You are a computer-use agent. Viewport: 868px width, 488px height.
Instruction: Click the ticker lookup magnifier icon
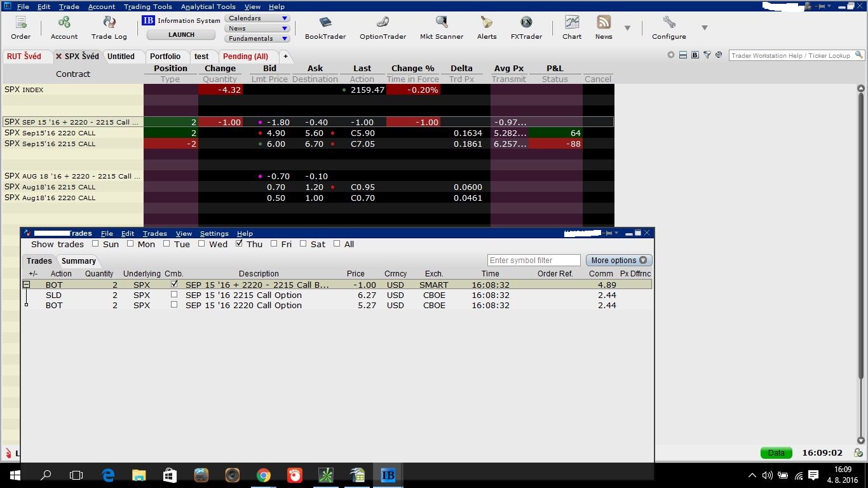[x=858, y=55]
